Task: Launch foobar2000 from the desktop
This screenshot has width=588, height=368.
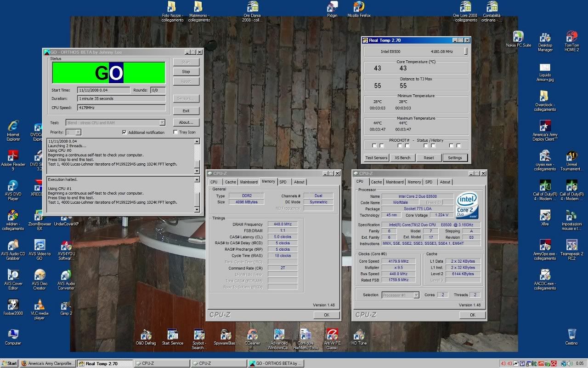Action: [x=13, y=305]
